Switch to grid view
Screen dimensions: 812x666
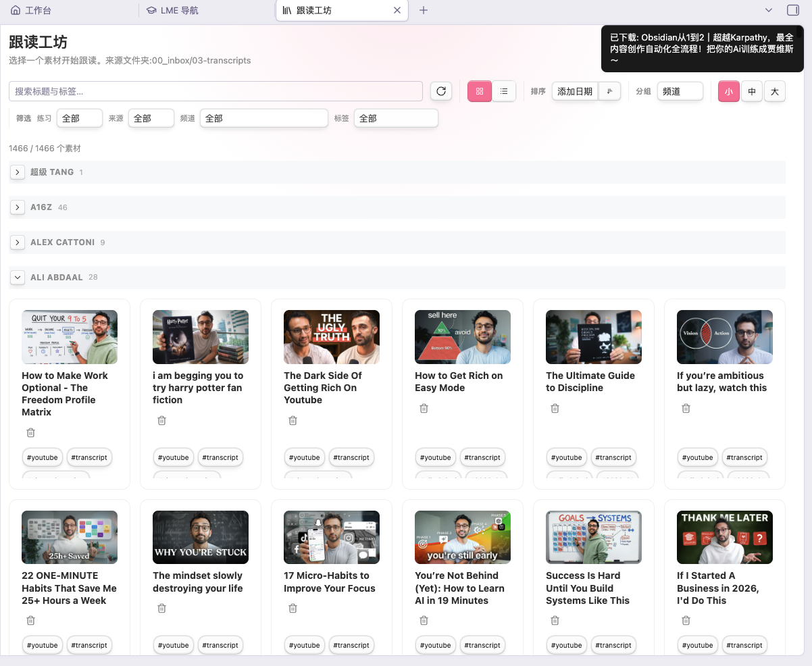(x=480, y=91)
